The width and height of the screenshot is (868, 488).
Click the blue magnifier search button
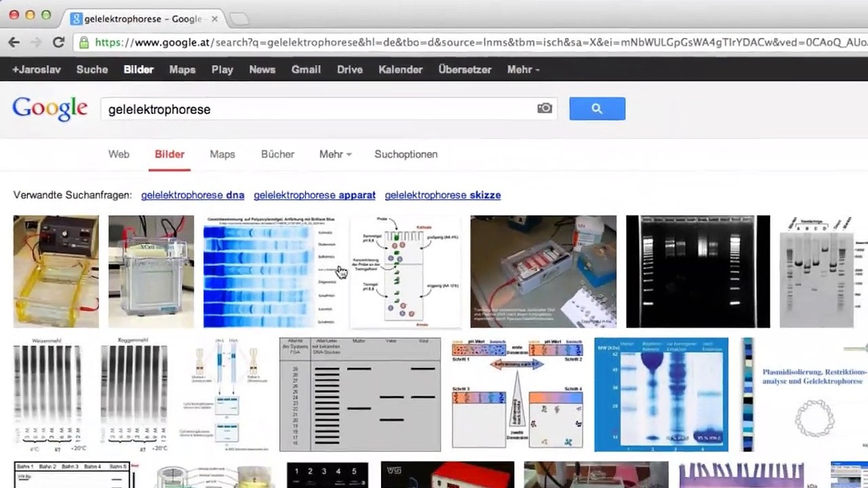(597, 108)
